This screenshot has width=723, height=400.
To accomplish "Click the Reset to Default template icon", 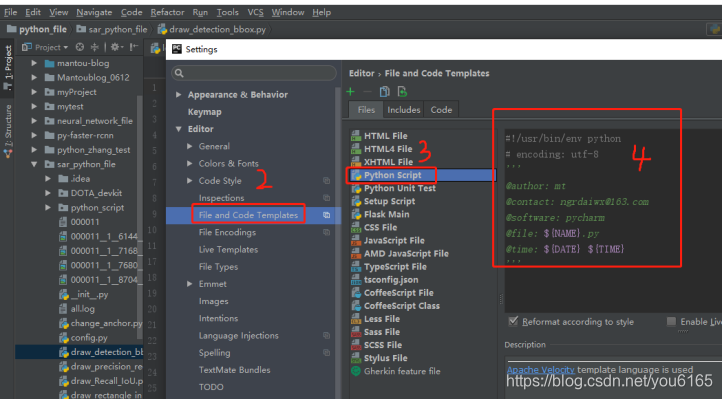I will click(x=402, y=92).
